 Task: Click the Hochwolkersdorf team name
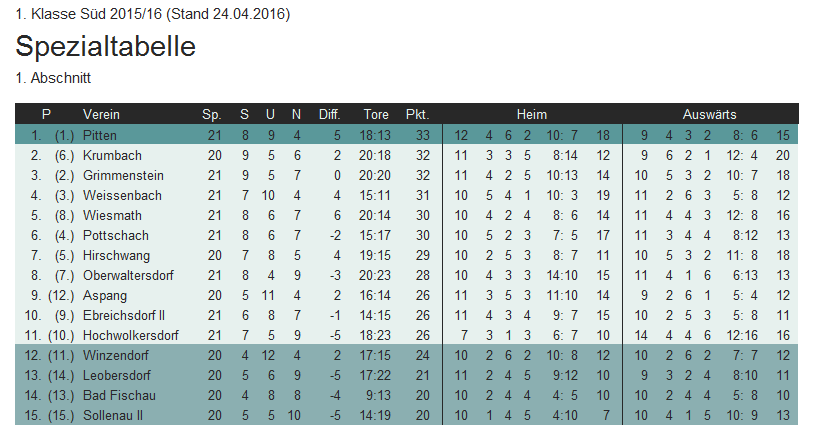(130, 335)
